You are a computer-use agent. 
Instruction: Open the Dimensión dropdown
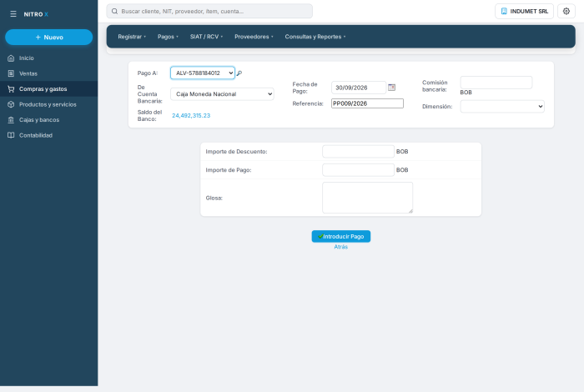click(502, 107)
